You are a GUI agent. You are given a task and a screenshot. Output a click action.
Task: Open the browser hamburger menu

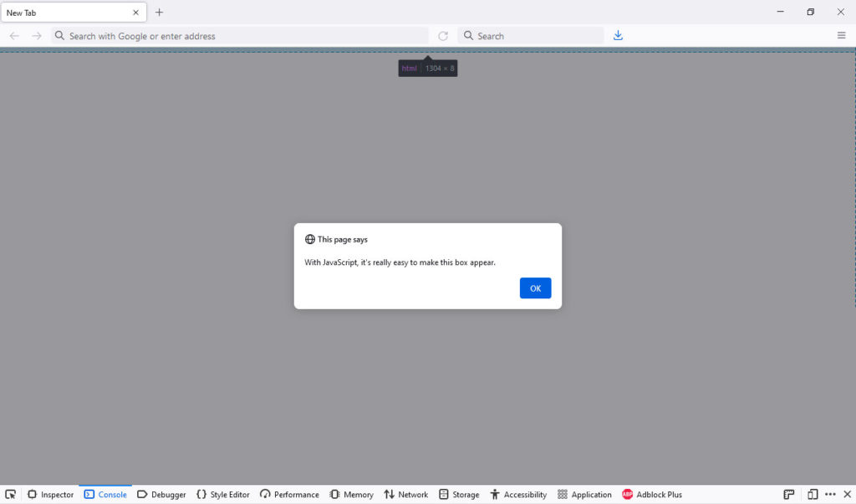tap(841, 35)
